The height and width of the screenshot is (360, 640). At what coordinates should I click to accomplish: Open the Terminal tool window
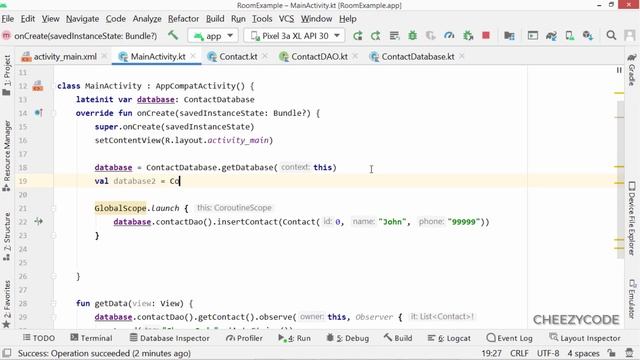coord(91,338)
